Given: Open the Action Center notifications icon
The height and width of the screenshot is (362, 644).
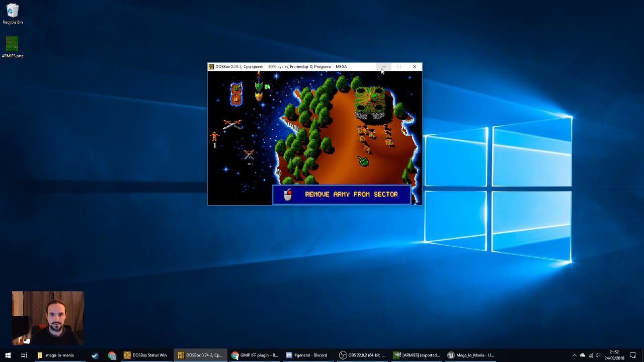Looking at the screenshot, I should tap(633, 355).
